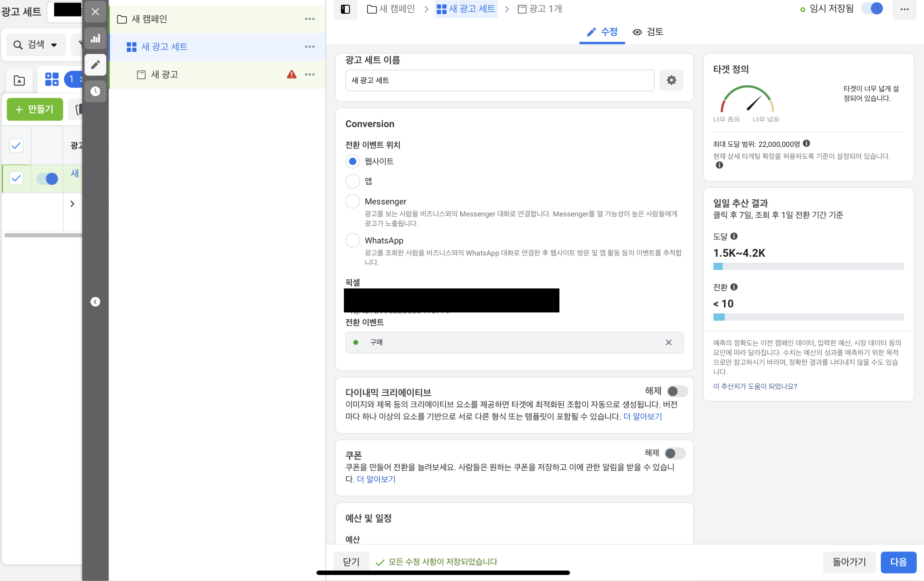Click the red warning icon on 새 광고

pos(291,74)
